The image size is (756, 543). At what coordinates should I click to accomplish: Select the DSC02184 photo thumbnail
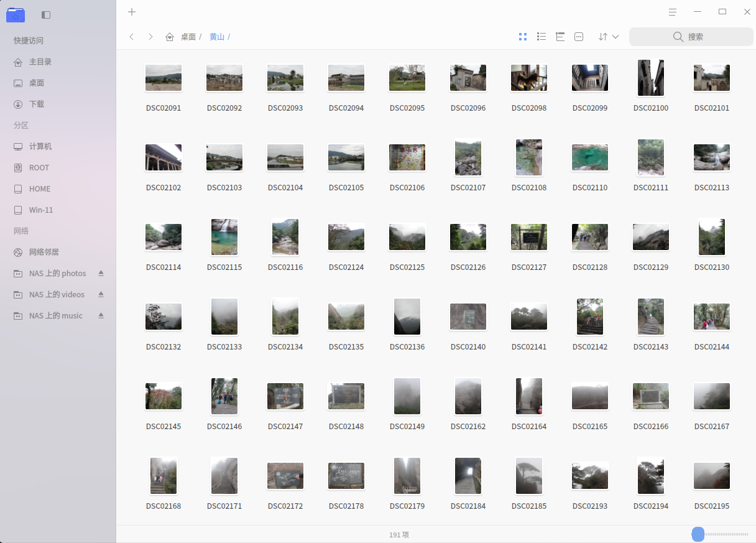click(x=468, y=476)
